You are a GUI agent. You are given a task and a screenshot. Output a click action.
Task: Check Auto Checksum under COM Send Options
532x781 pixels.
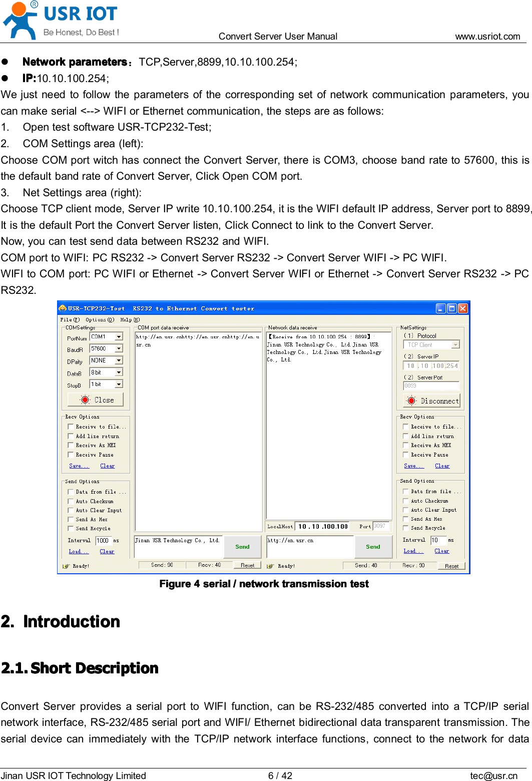pyautogui.click(x=71, y=501)
